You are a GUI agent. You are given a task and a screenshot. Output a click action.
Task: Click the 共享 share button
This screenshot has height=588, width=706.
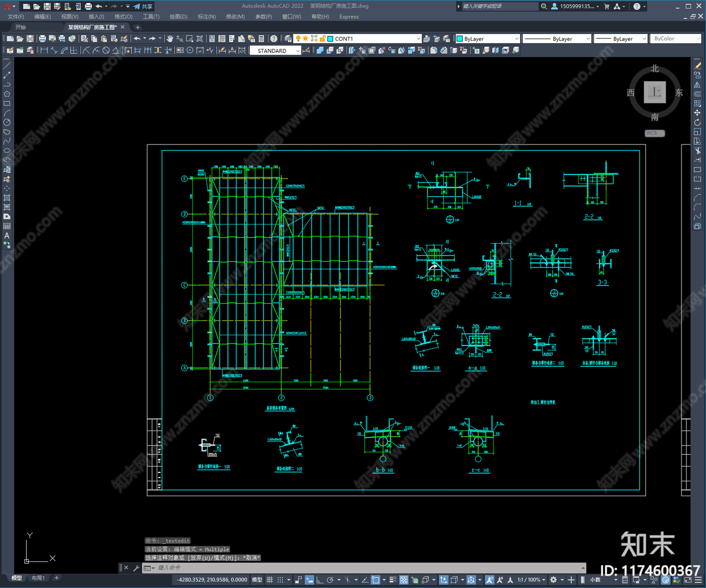pyautogui.click(x=143, y=6)
